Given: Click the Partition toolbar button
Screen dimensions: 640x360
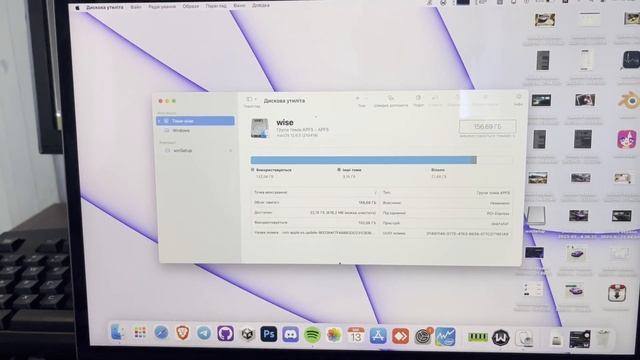Looking at the screenshot, I should [418, 101].
